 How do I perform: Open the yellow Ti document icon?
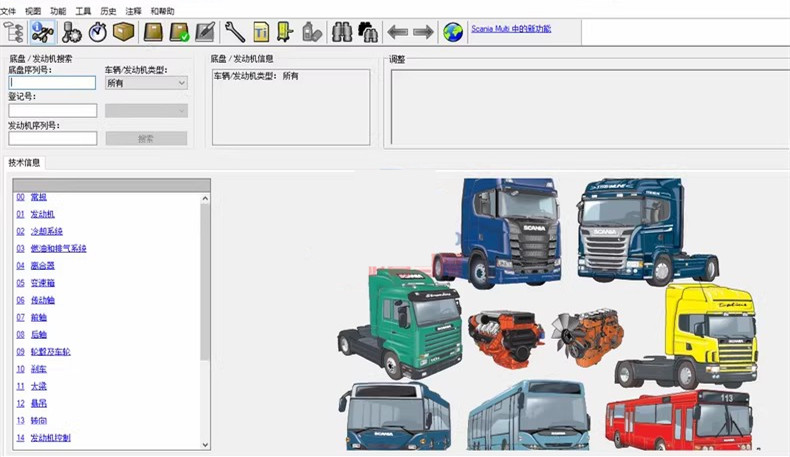pos(261,33)
